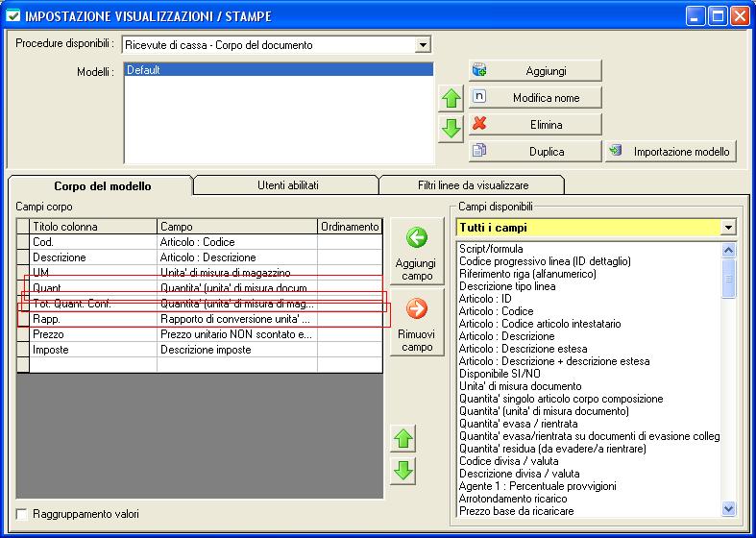This screenshot has height=538, width=756.
Task: Move field up with lower green arrow
Action: coord(404,439)
